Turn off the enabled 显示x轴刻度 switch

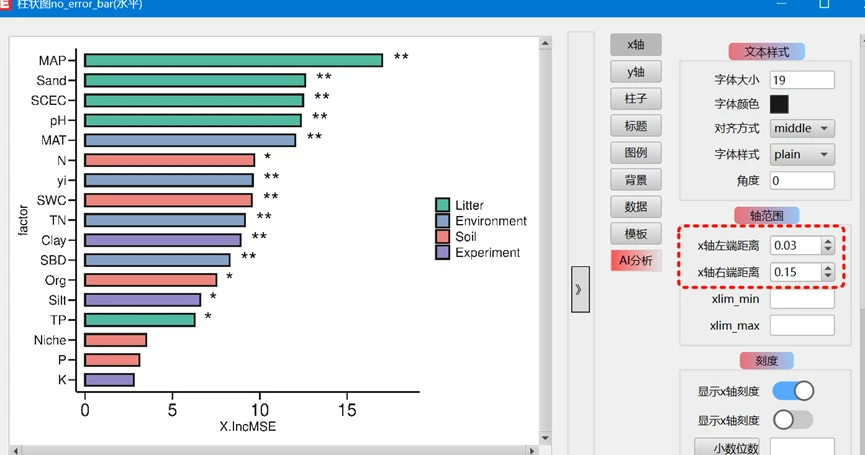pos(793,390)
